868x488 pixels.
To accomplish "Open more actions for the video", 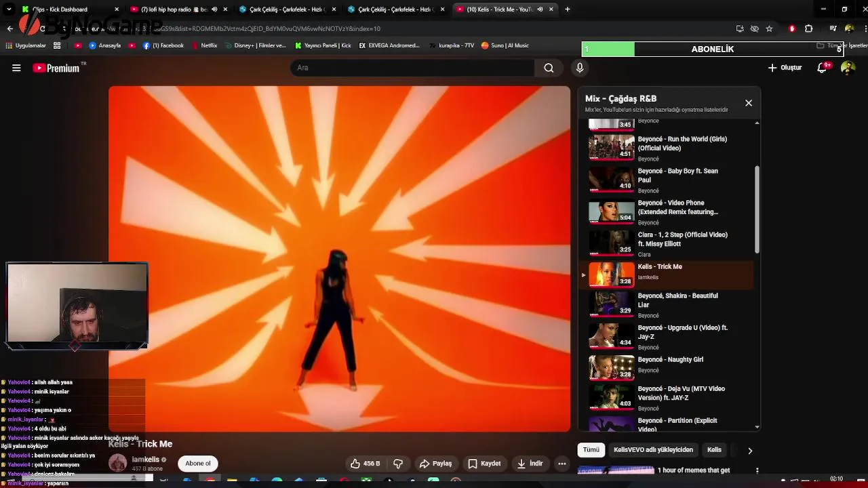I will coord(562,464).
